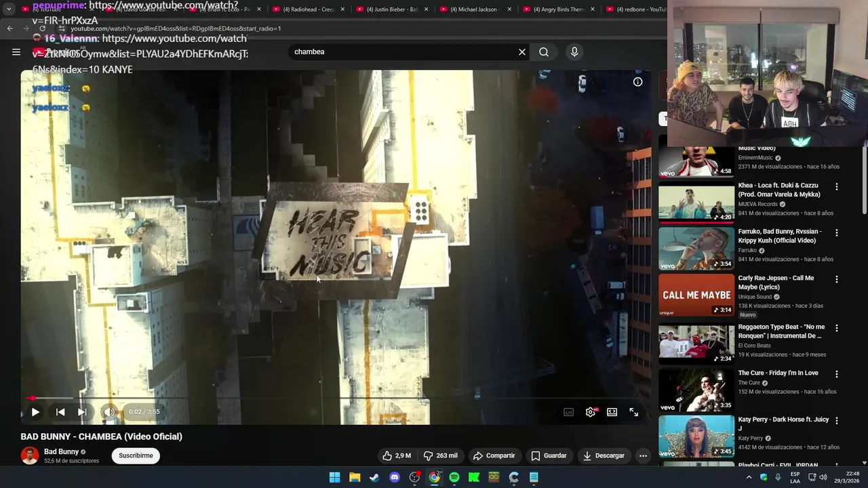Play the Chambea video
The width and height of the screenshot is (868, 488).
click(x=35, y=411)
